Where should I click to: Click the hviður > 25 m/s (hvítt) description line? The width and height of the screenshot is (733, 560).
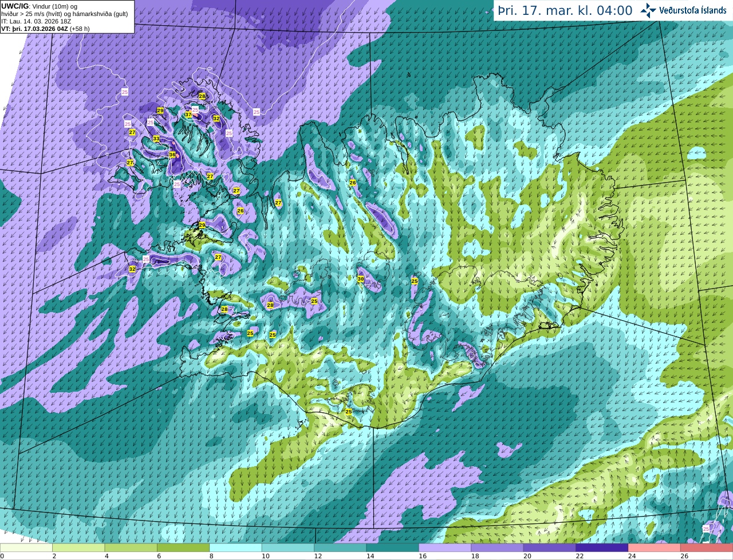pyautogui.click(x=64, y=14)
